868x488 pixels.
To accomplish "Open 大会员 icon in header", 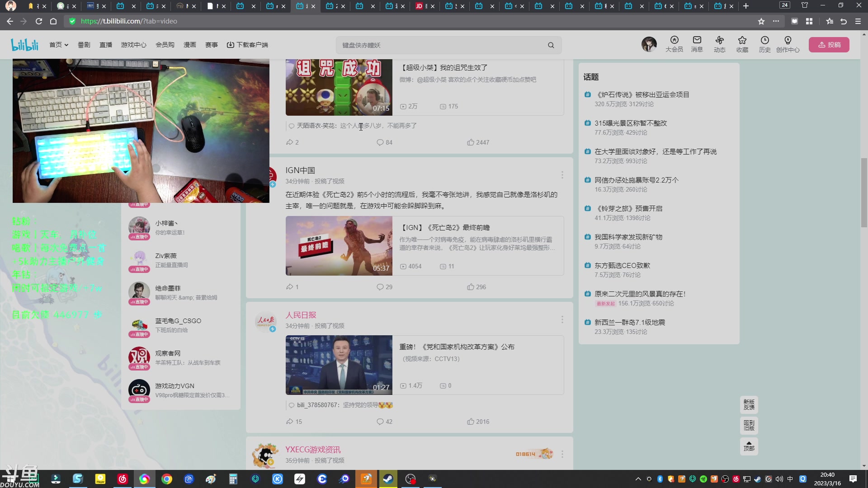I will click(675, 44).
